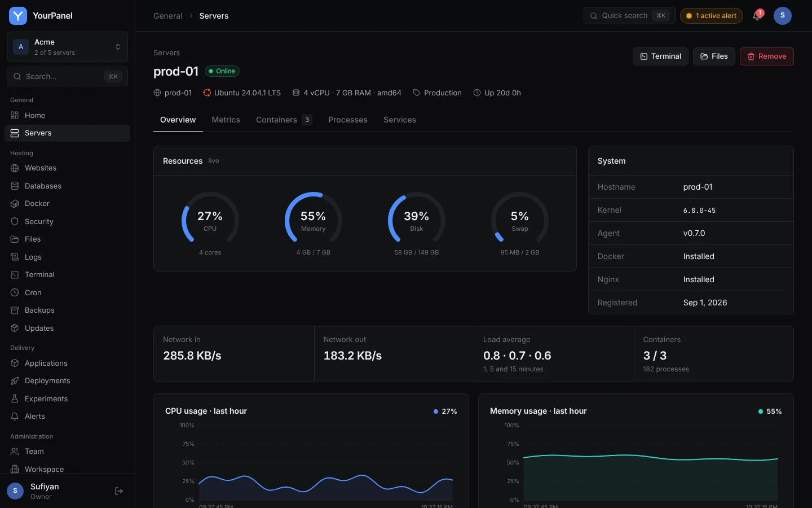The image size is (812, 508).
Task: Open Websites via its globe icon
Action: click(15, 168)
